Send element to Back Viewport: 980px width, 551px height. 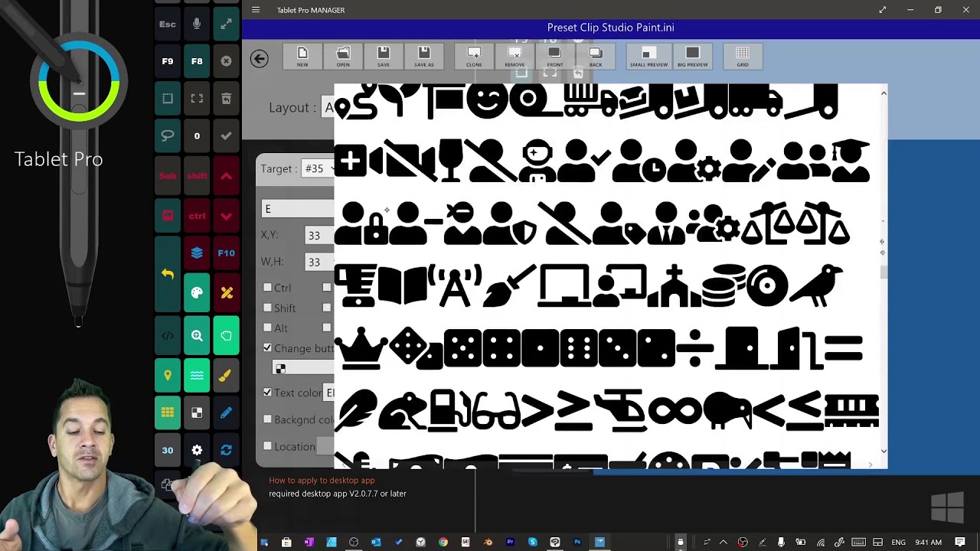(596, 56)
